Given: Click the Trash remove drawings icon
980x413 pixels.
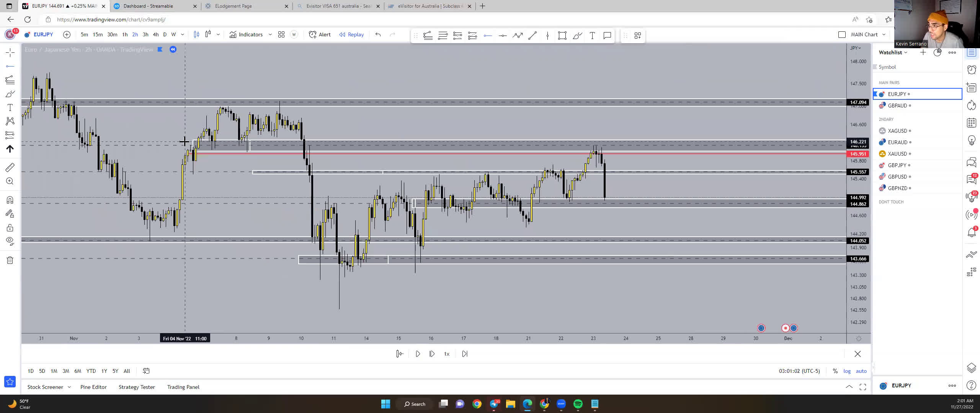Looking at the screenshot, I should click(x=10, y=260).
